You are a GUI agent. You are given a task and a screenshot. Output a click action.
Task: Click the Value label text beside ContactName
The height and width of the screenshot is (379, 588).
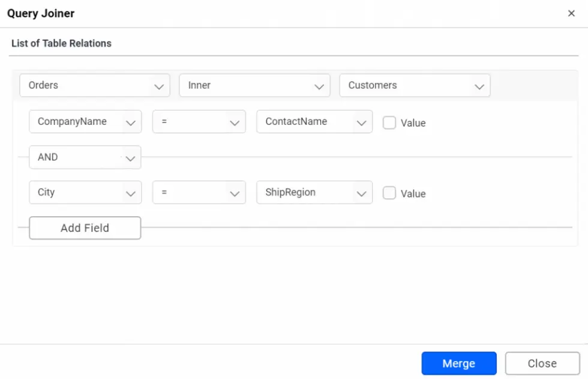pos(413,123)
